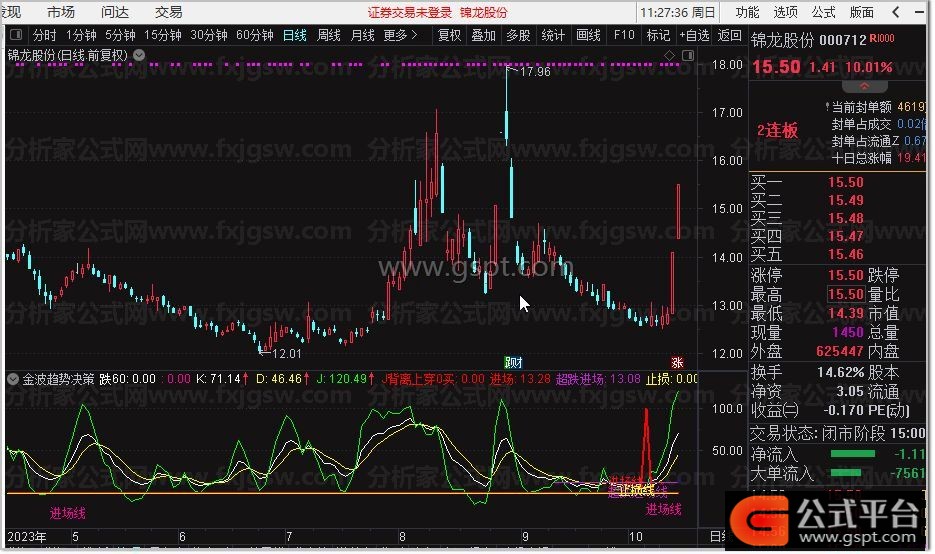935x554 pixels.
Task: Open the 版面 menu
Action: [x=862, y=12]
